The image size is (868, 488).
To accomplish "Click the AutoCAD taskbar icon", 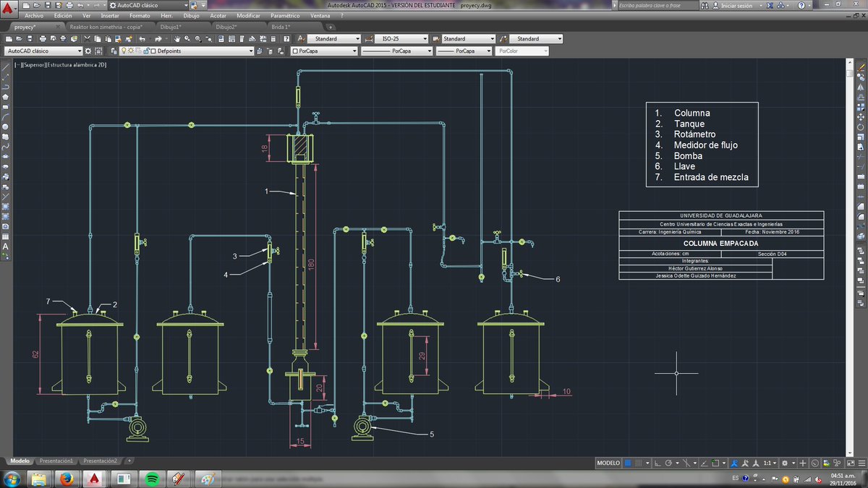I will click(95, 479).
